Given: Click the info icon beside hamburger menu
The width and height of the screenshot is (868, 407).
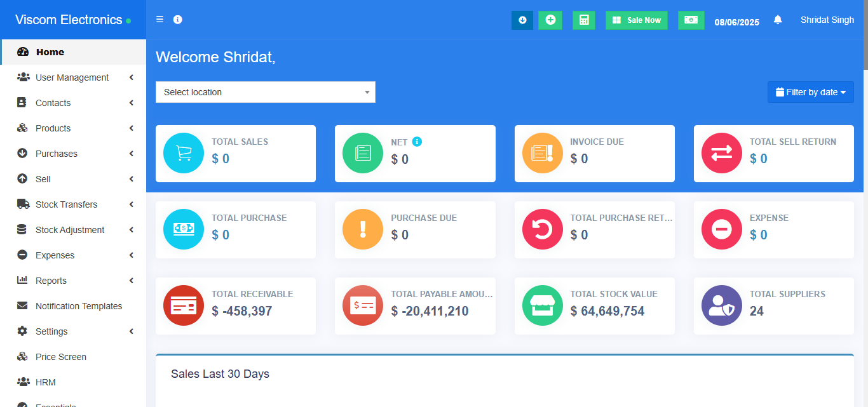Looking at the screenshot, I should [x=178, y=20].
